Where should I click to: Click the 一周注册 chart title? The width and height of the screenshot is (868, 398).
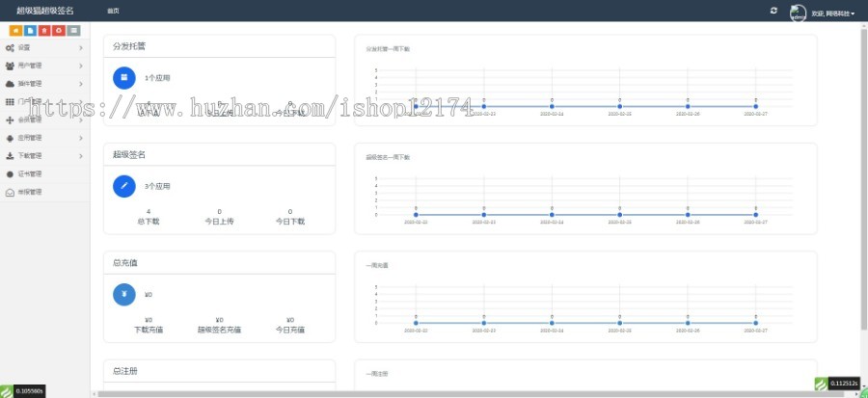tap(377, 374)
